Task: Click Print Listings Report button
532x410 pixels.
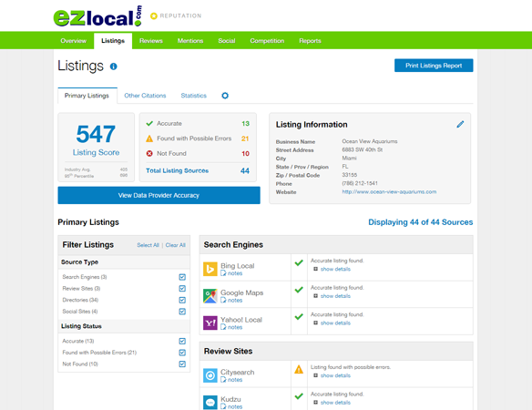Action: 434,66
